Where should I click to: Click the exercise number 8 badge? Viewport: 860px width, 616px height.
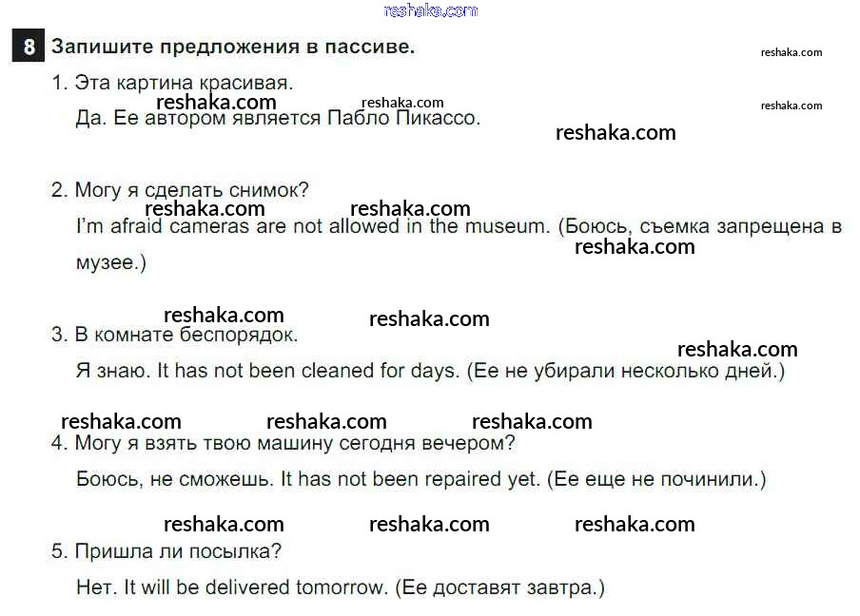click(x=29, y=47)
